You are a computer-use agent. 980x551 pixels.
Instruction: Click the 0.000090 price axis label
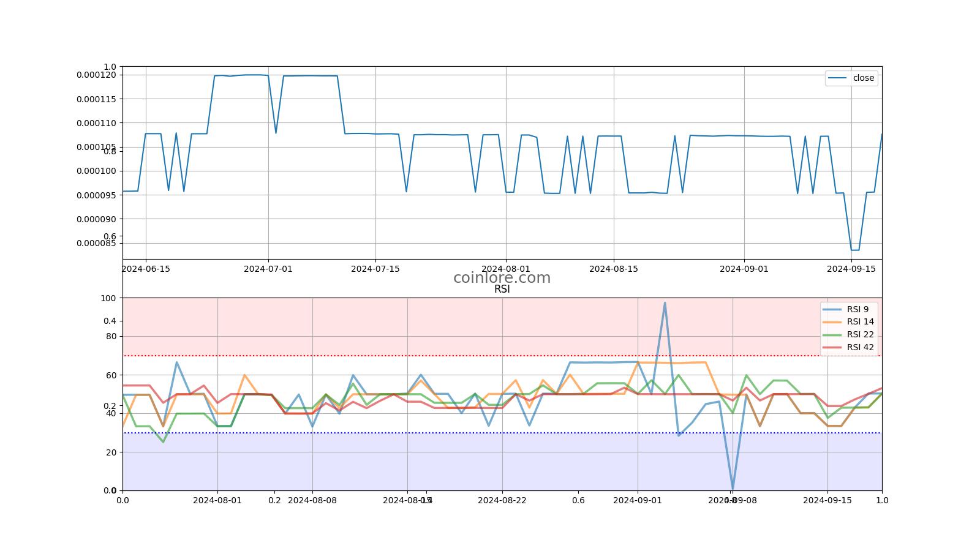96,219
